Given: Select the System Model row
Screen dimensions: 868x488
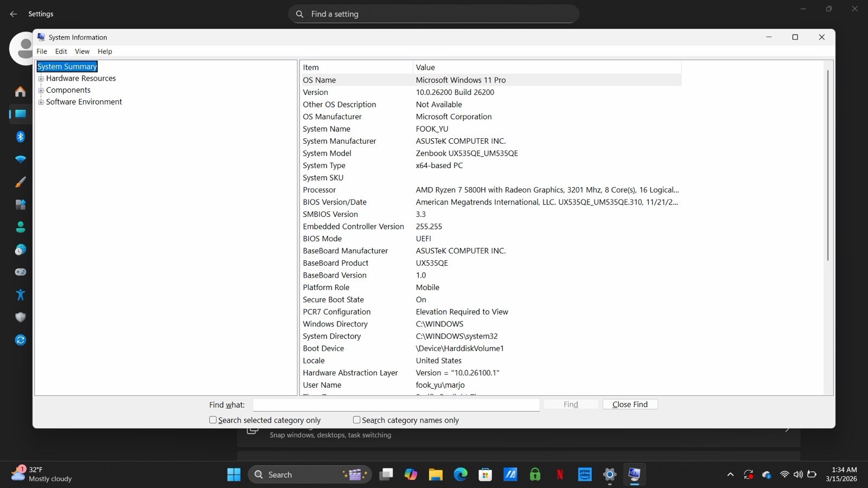Looking at the screenshot, I should point(490,153).
